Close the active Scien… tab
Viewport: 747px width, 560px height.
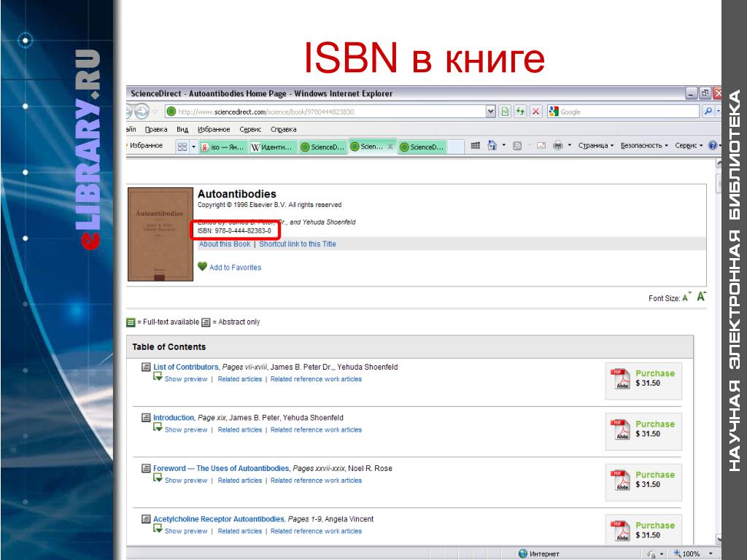[x=390, y=147]
